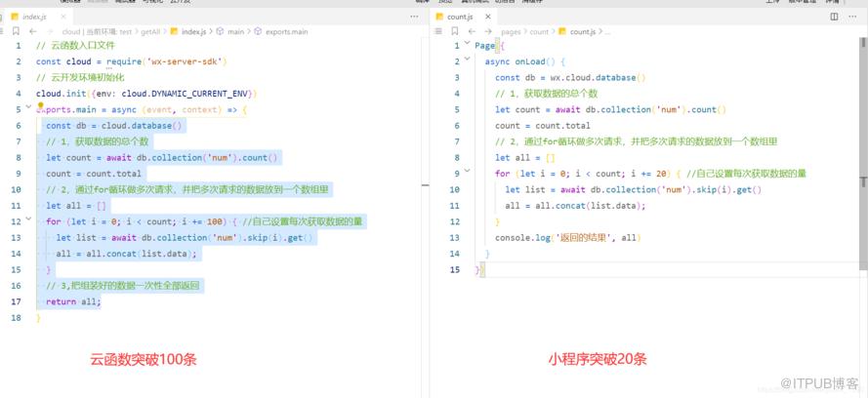Click console.log '返回的结果' line in count.js
Image resolution: width=868 pixels, height=398 pixels.
[x=568, y=238]
